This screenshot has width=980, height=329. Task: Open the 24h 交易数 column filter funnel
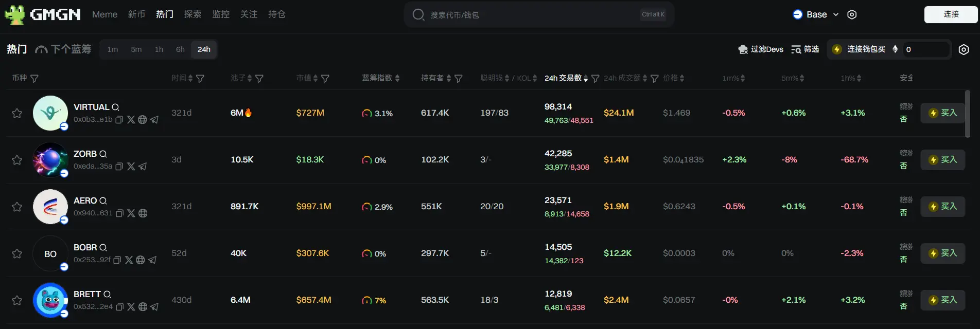(596, 79)
